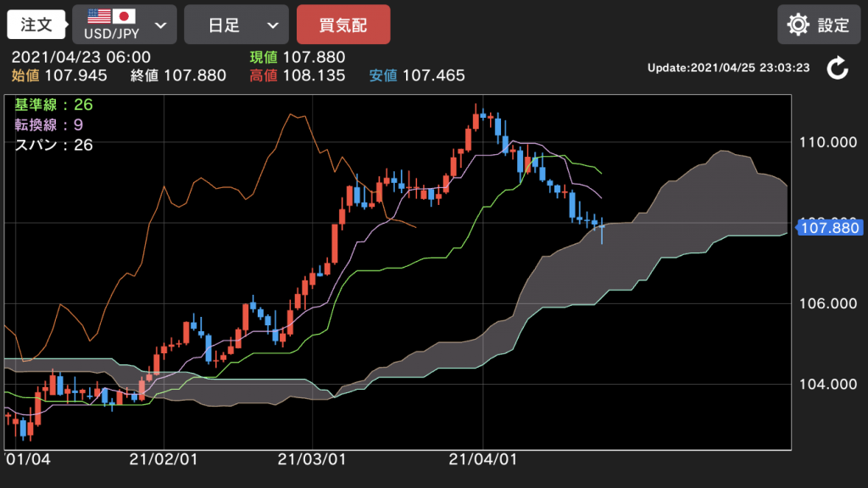Click the US and Japan flags icon
Screen dimensions: 868x488
112,16
